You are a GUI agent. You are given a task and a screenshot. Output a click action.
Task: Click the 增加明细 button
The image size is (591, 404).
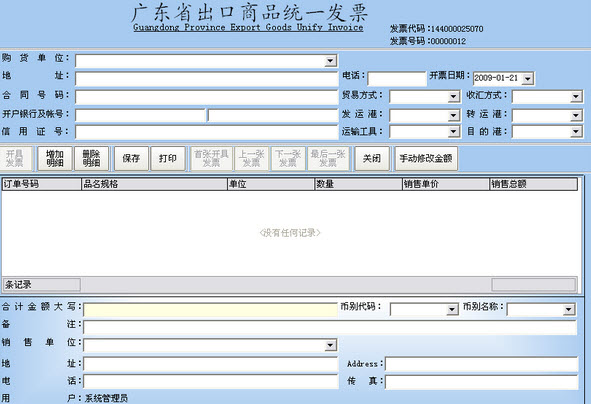point(55,159)
